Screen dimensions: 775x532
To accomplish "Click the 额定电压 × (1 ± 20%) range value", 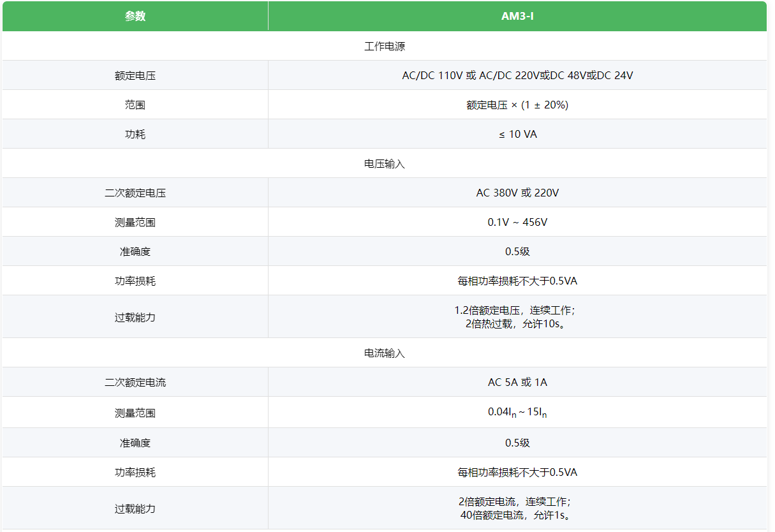I will click(x=517, y=105).
